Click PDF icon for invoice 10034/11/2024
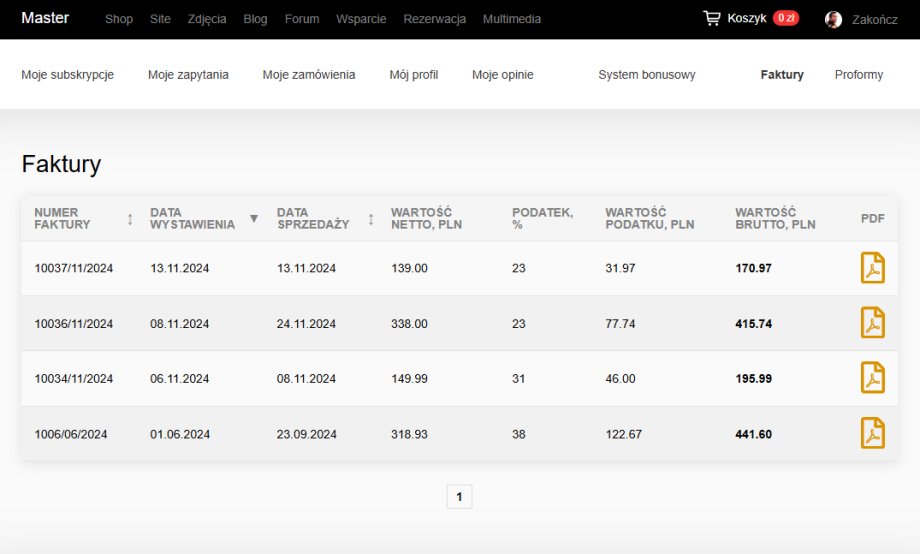This screenshot has height=554, width=920. coord(872,378)
